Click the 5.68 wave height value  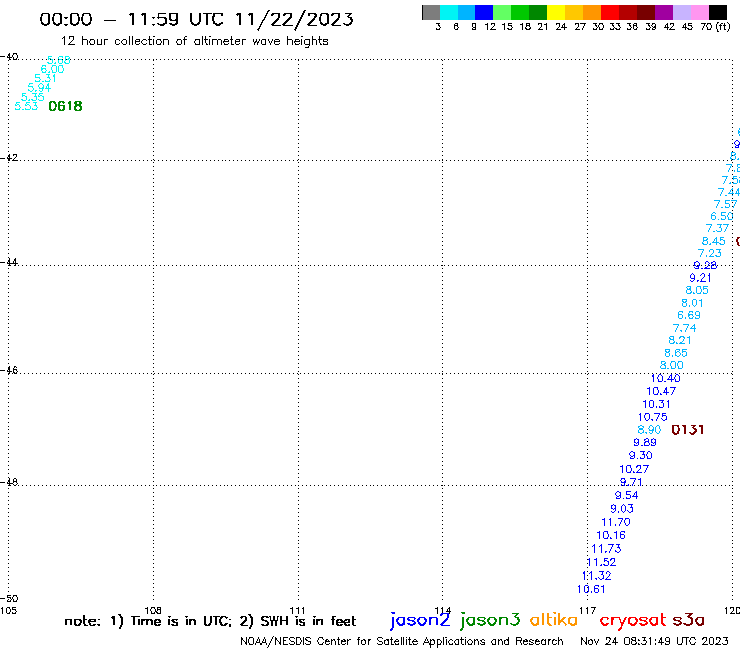click(x=59, y=60)
